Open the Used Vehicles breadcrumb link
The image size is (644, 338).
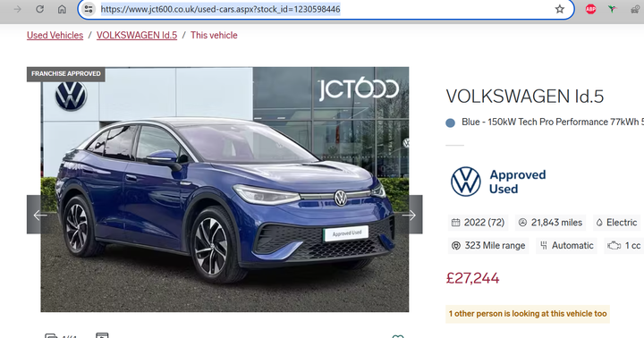55,35
